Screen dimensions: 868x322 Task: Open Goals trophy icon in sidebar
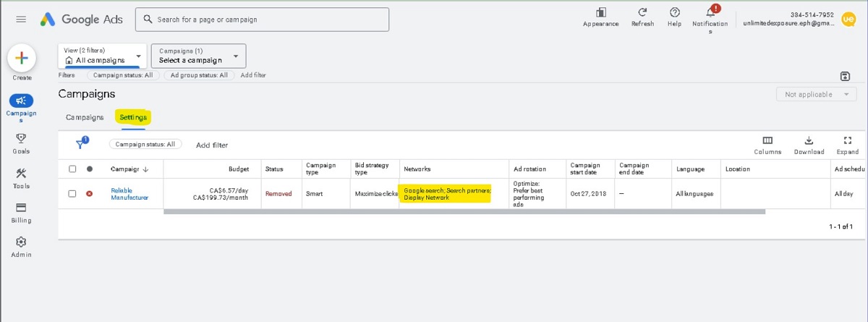tap(22, 138)
